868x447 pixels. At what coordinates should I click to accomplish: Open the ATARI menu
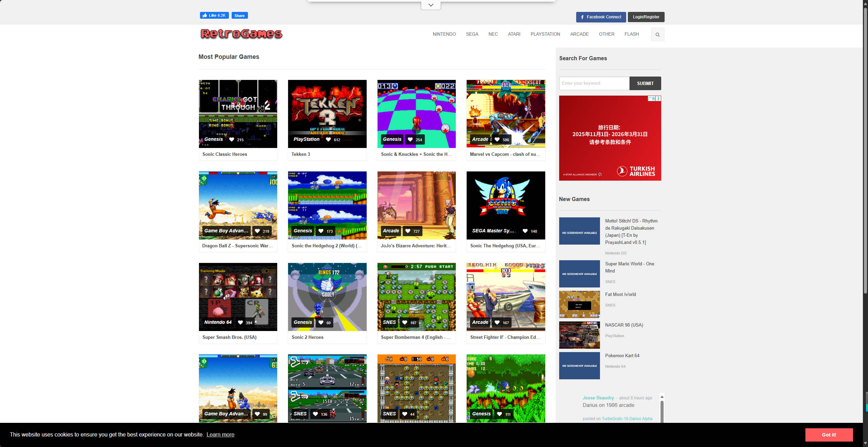coord(514,34)
